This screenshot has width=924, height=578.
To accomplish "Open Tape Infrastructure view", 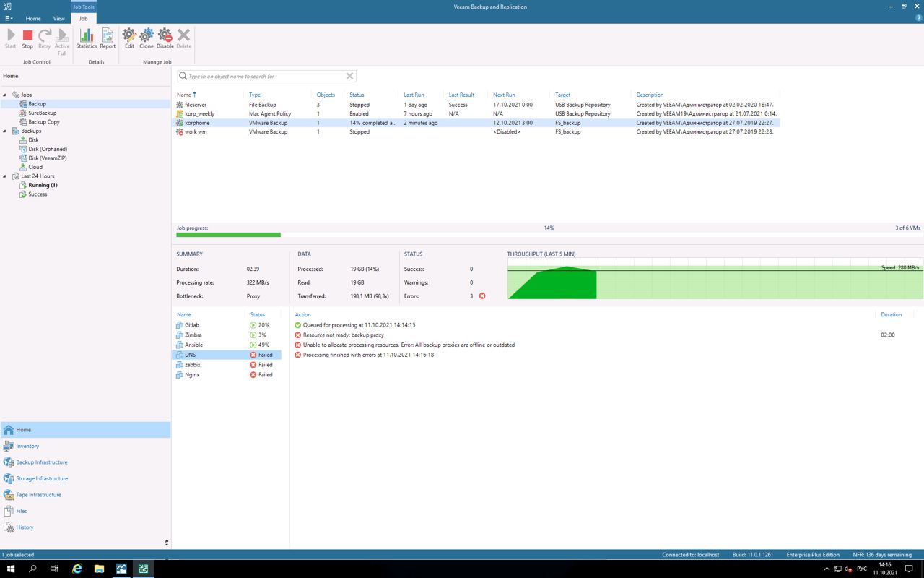I will tap(85, 495).
